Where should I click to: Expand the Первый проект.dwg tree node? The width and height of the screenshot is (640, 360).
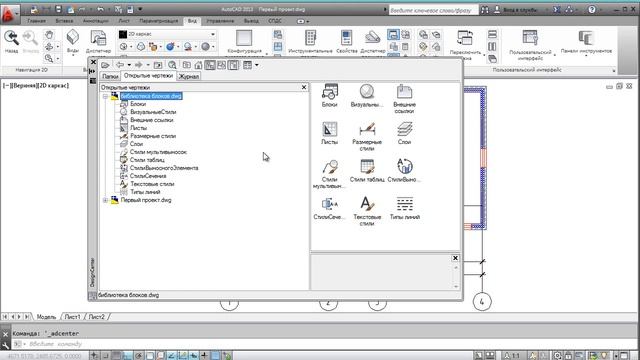(105, 200)
